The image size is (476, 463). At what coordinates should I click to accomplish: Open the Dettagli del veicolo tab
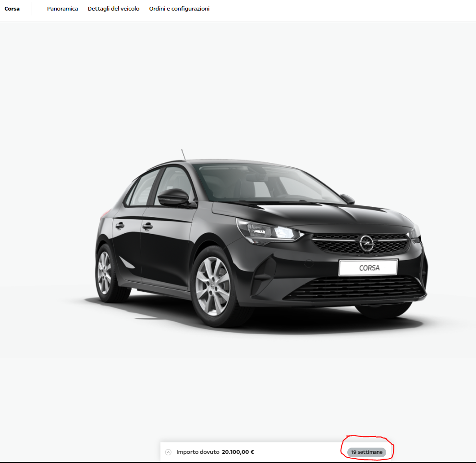(113, 9)
